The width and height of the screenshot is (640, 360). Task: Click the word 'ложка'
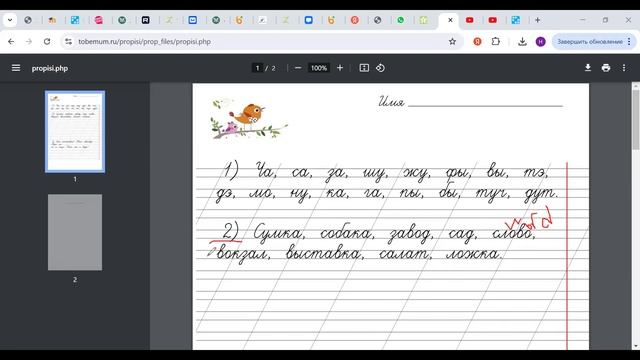pos(473,254)
